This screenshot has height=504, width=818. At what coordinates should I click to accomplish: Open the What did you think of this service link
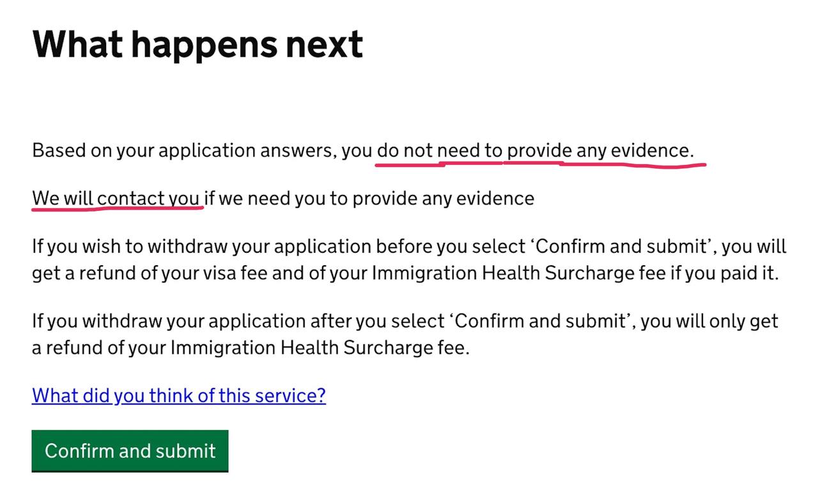[179, 395]
